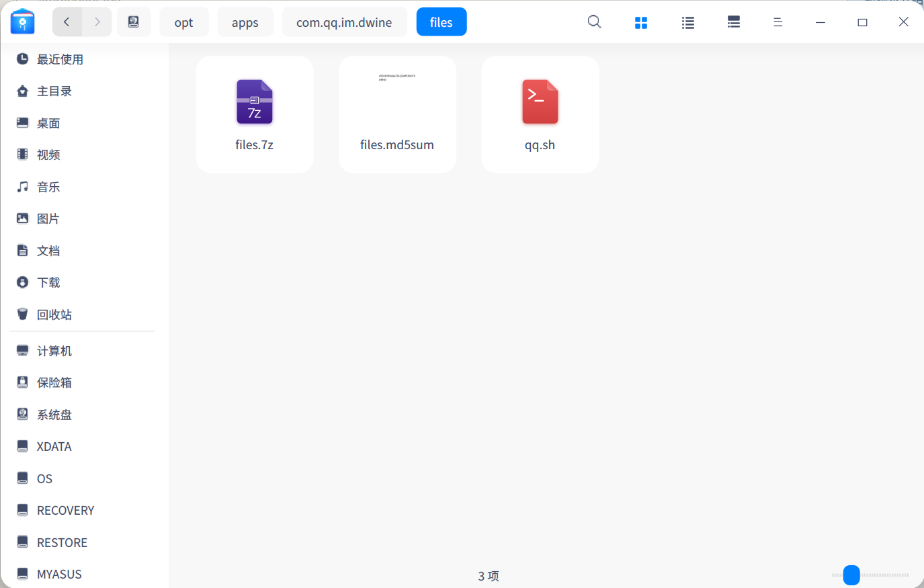Go forward with the next arrow

[97, 22]
